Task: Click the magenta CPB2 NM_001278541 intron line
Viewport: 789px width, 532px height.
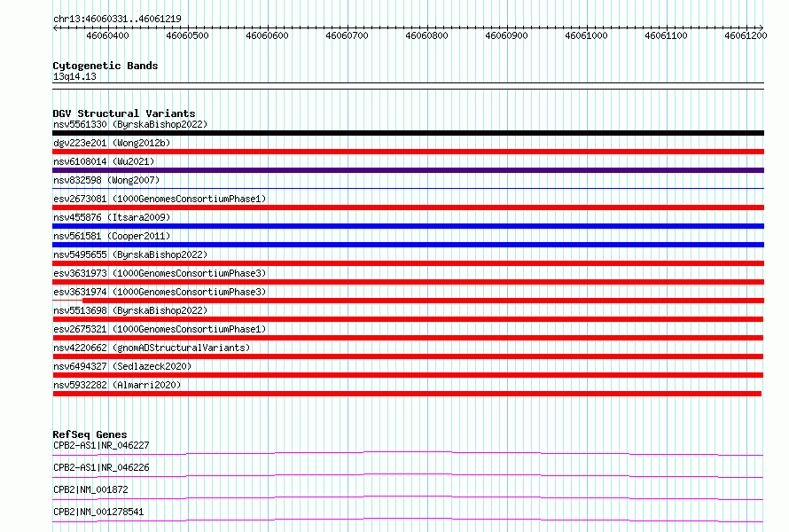Action: click(x=408, y=519)
